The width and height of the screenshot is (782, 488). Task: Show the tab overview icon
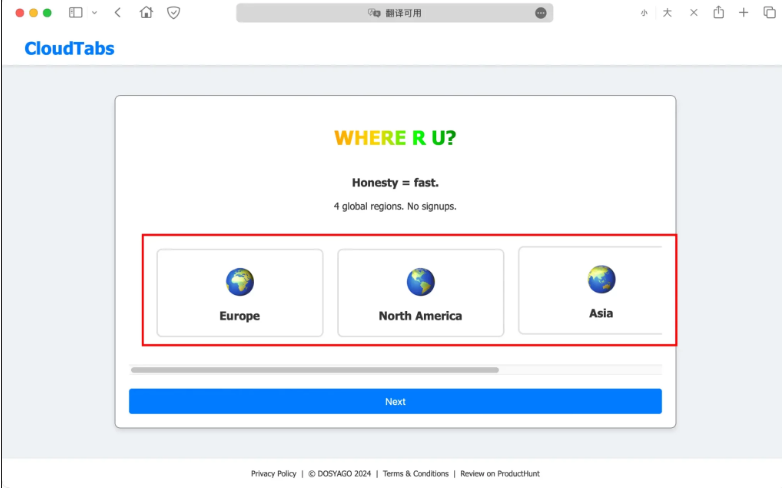(768, 13)
